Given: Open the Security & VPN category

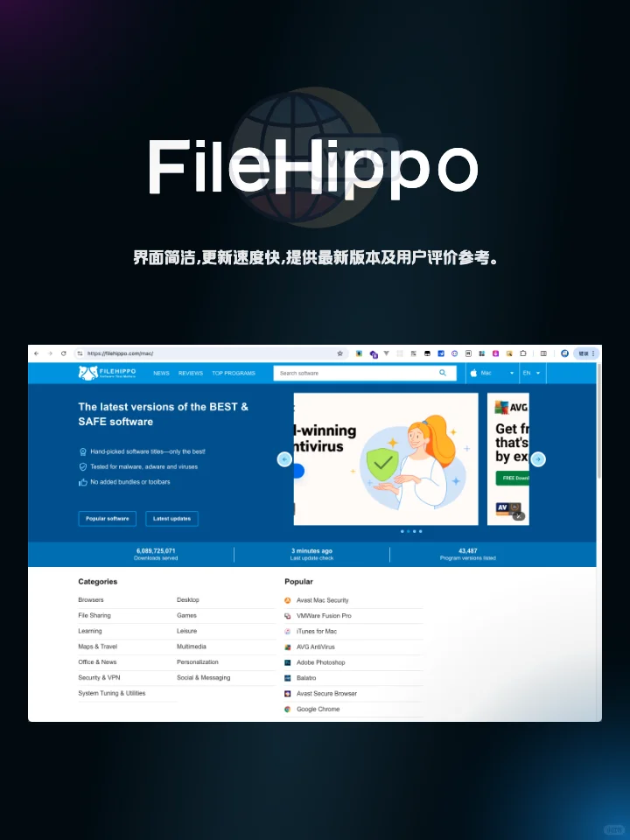Looking at the screenshot, I should pyautogui.click(x=99, y=677).
